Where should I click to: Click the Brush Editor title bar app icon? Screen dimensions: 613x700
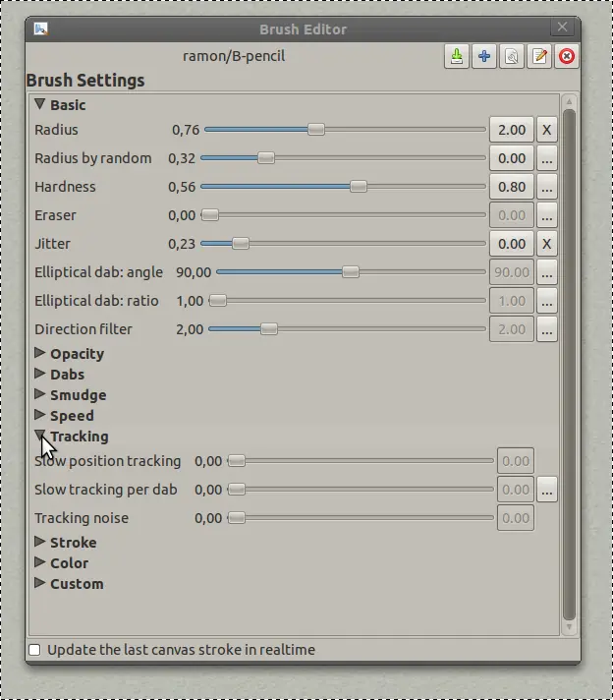point(41,29)
